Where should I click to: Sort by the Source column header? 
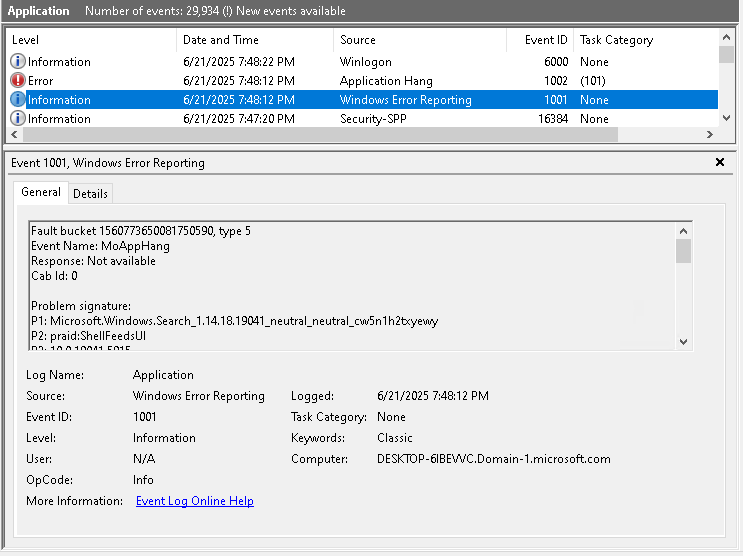[x=420, y=40]
